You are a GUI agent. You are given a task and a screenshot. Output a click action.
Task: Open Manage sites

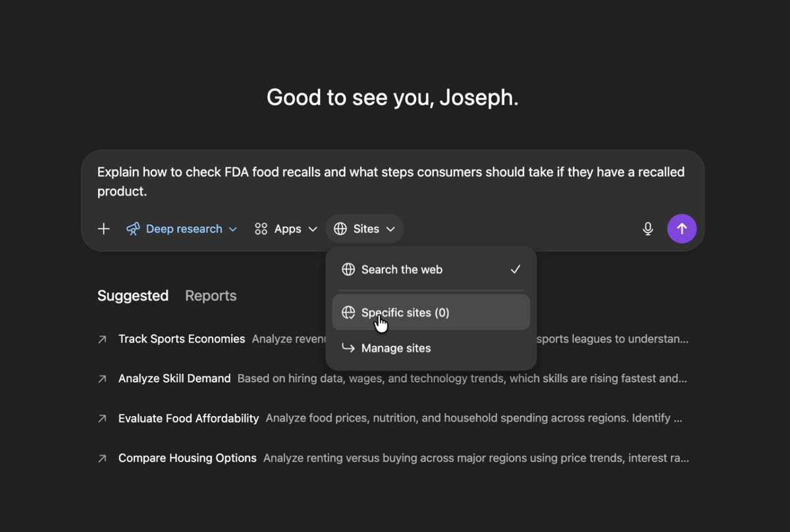coord(396,348)
